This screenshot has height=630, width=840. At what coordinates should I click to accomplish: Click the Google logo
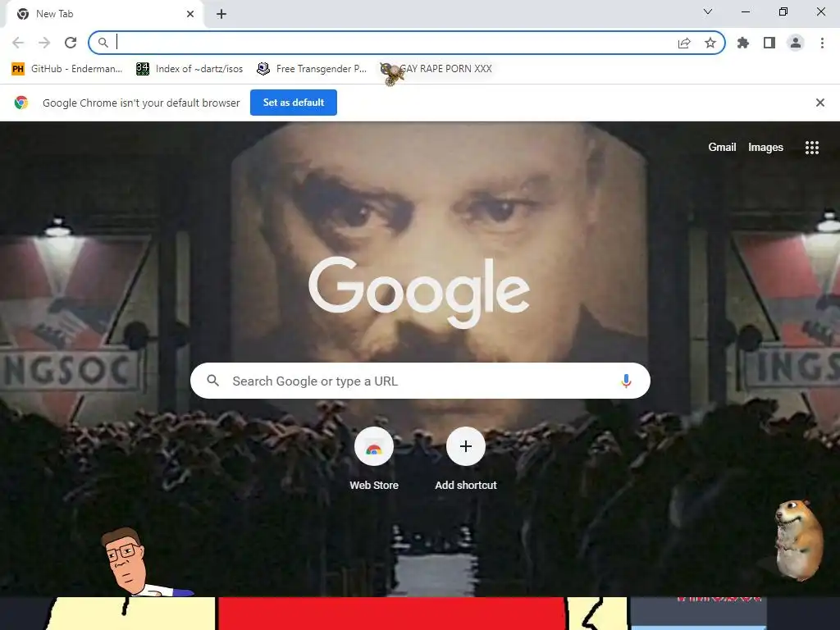[419, 292]
